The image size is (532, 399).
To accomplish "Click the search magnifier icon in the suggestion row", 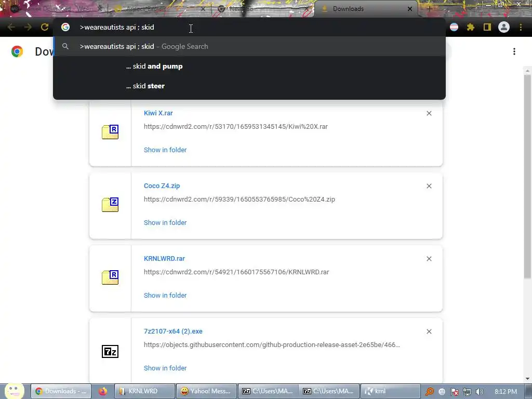I will click(65, 46).
